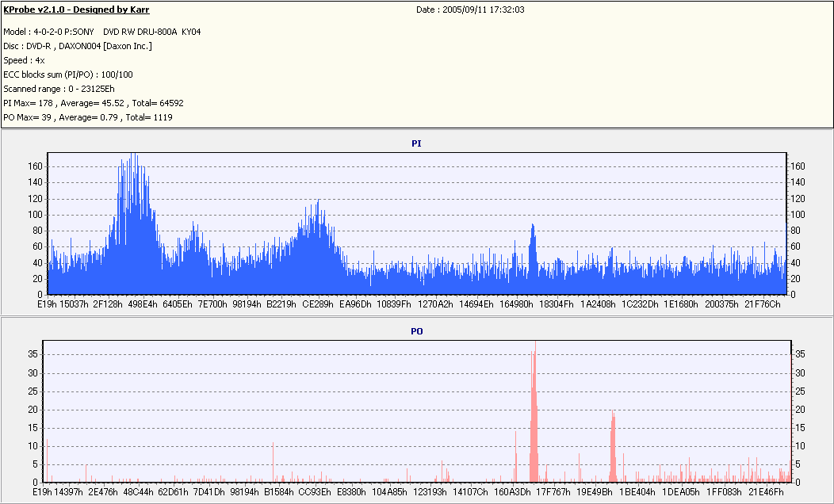Click the PO chart title
Image resolution: width=834 pixels, height=504 pixels.
coord(416,332)
